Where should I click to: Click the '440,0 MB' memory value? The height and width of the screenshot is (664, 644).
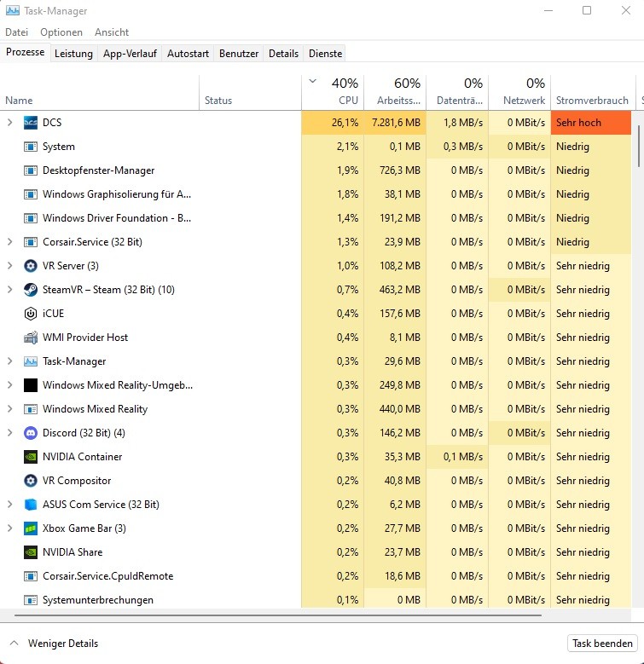[399, 409]
